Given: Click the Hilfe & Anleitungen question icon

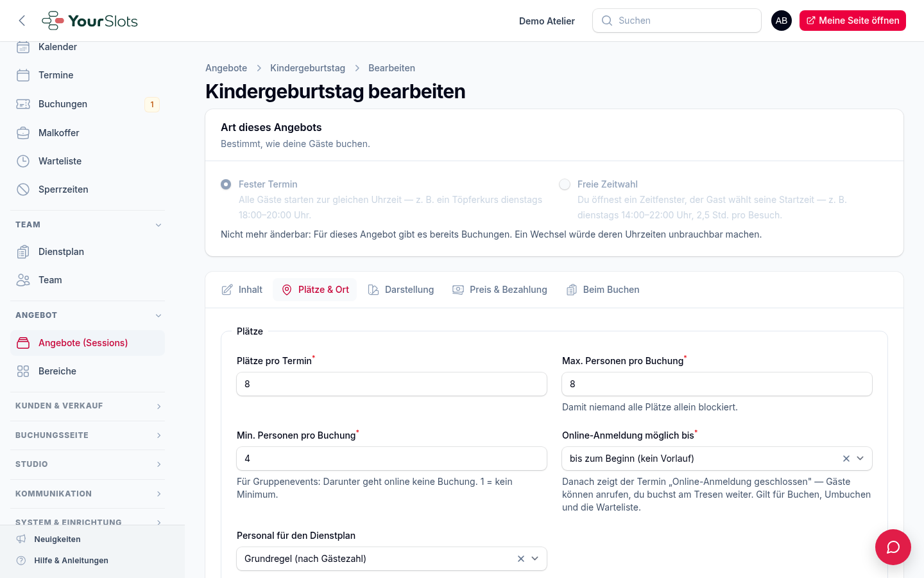Looking at the screenshot, I should (x=21, y=561).
